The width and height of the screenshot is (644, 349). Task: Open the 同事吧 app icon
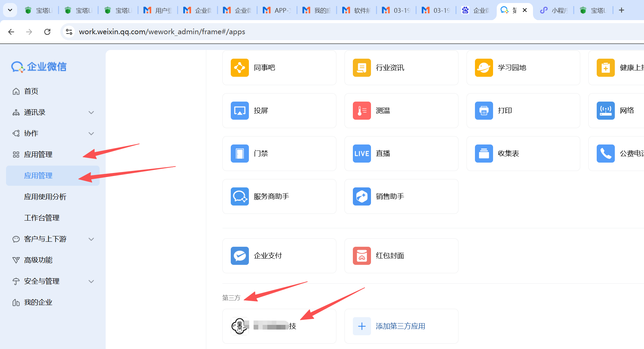(x=239, y=68)
